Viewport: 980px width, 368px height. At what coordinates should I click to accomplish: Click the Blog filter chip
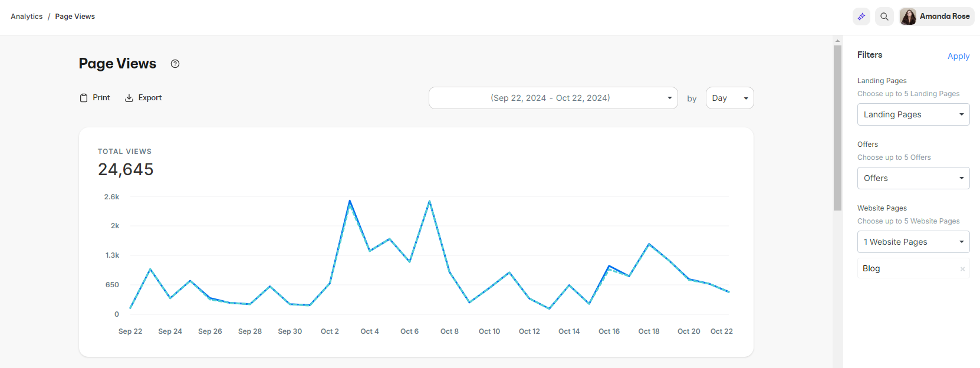(913, 268)
